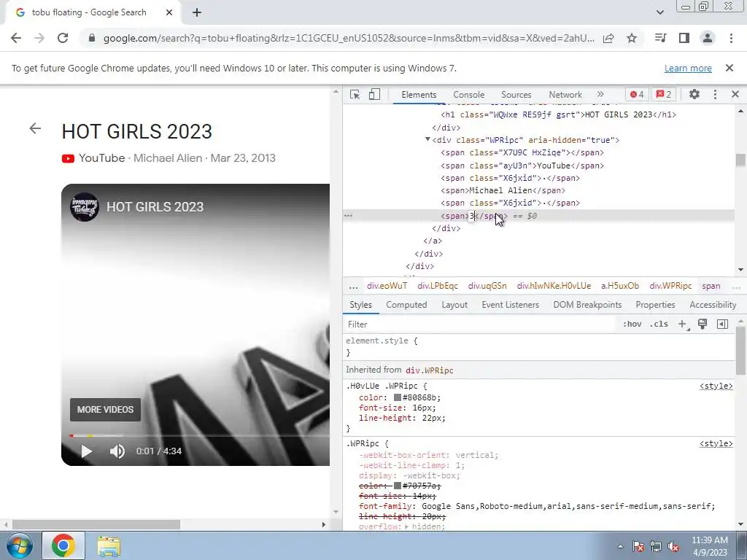Open the row actions ellipsis beside selected span
Image resolution: width=747 pixels, height=560 pixels.
[348, 216]
